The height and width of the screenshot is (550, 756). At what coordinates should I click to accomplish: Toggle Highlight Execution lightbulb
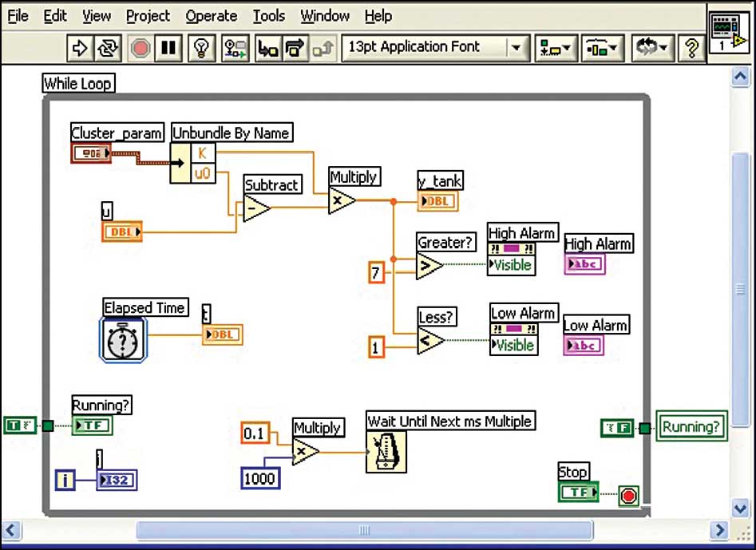(201, 48)
